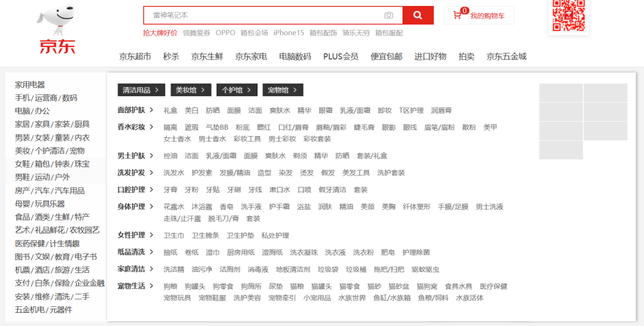
Task: Select 电脑/办公 in the sidebar
Action: (x=32, y=111)
